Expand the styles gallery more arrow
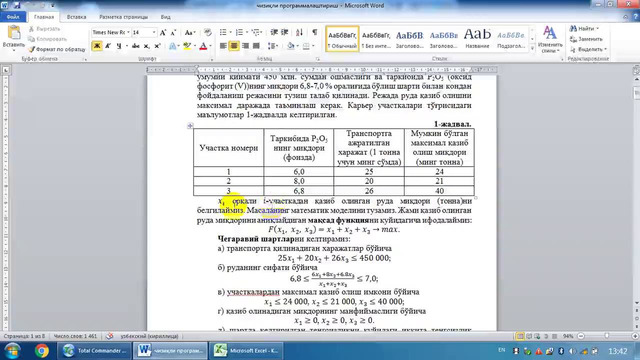Viewport: 640px width, 360px height. click(532, 49)
